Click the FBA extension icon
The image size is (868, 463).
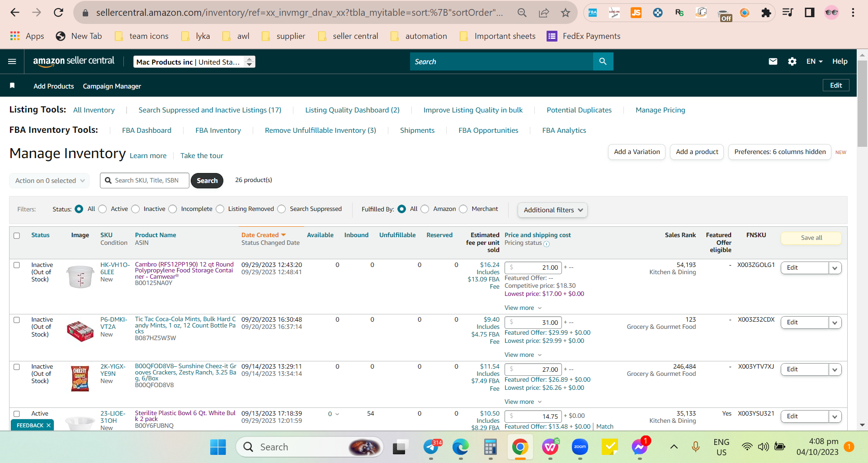tap(593, 13)
